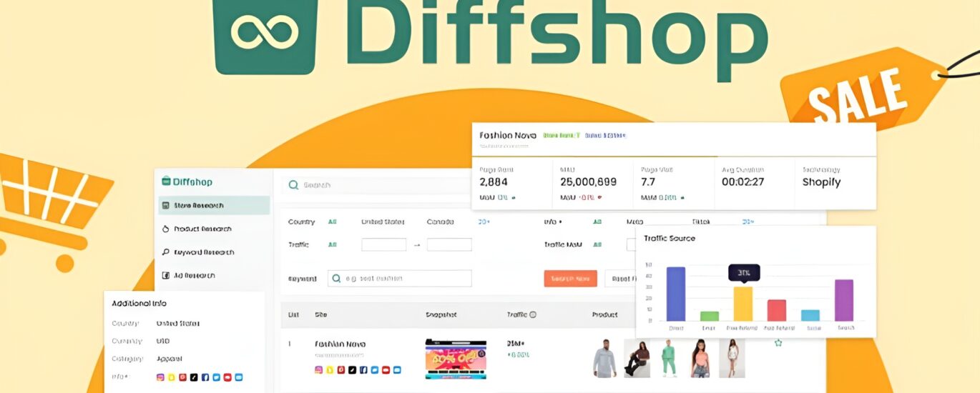Click black TikTok icon in Fashion Nova row
The width and height of the screenshot is (980, 393).
tap(353, 369)
